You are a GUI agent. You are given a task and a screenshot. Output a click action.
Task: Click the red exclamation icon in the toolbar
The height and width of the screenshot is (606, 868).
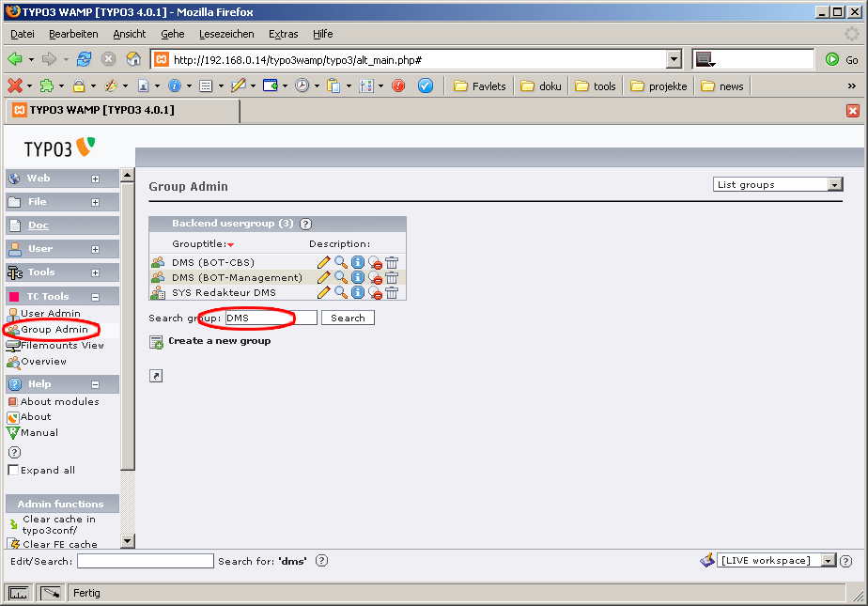398,85
